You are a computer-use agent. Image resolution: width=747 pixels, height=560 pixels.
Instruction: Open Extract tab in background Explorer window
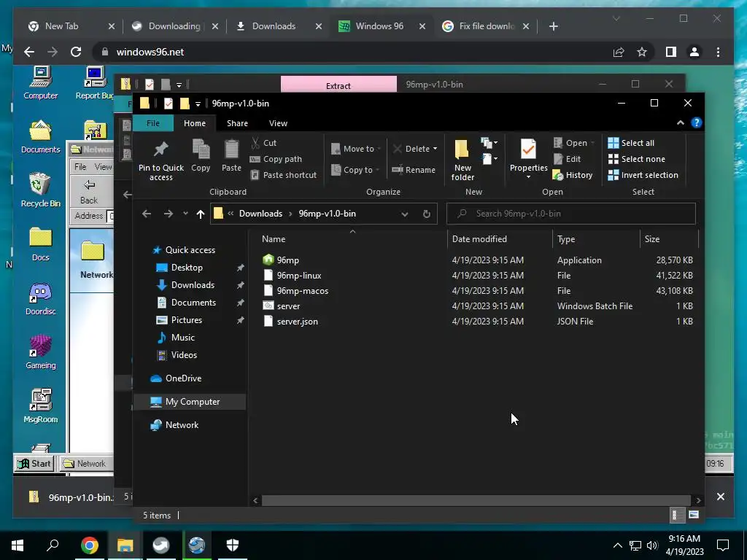click(x=338, y=85)
